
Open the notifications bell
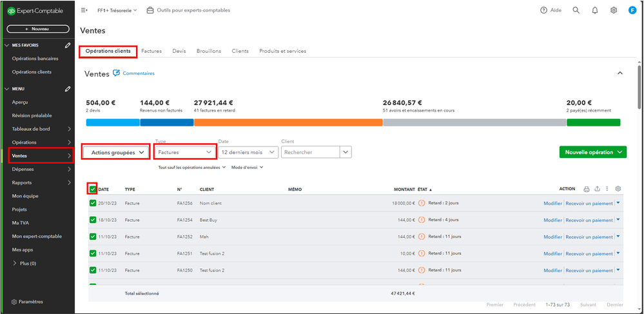tap(595, 11)
